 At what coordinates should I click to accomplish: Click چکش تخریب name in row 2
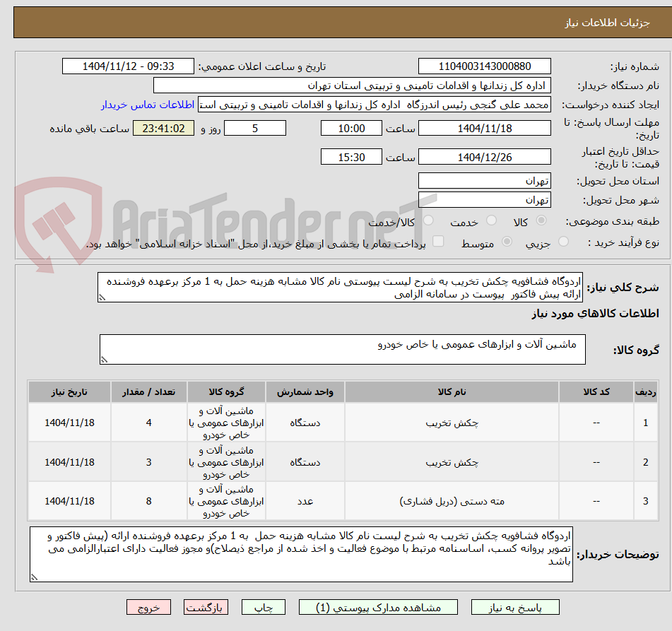click(452, 463)
